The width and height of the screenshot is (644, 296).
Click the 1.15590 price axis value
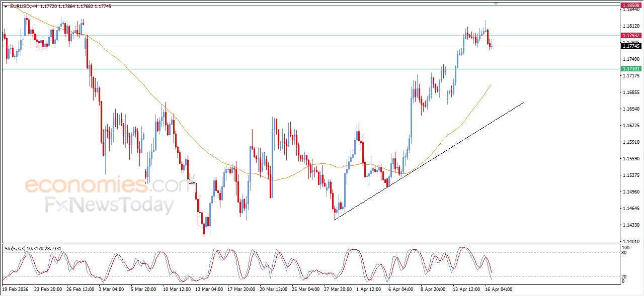[630, 159]
